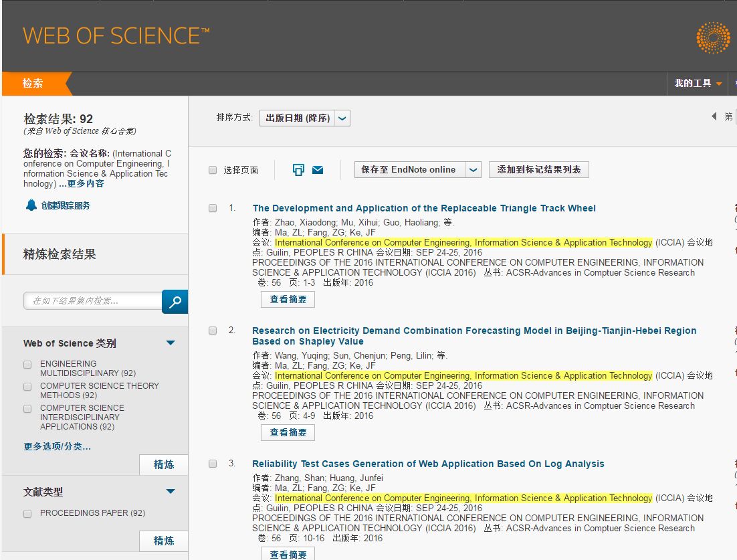Image resolution: width=737 pixels, height=560 pixels.
Task: Click 精炼 button under Web of Science categories
Action: click(164, 464)
